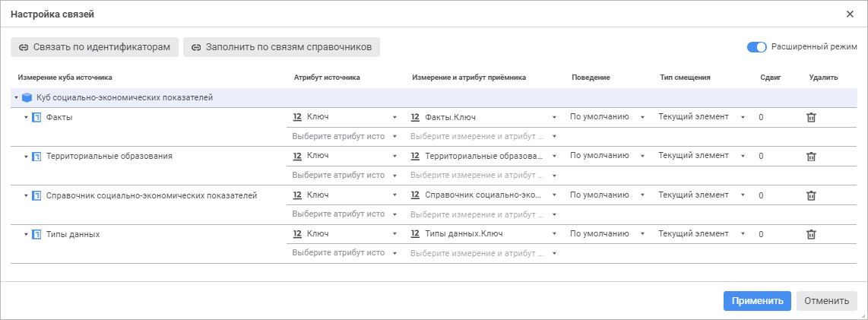Delete the Территориальные образования link row
The height and width of the screenshot is (320, 868).
[811, 157]
